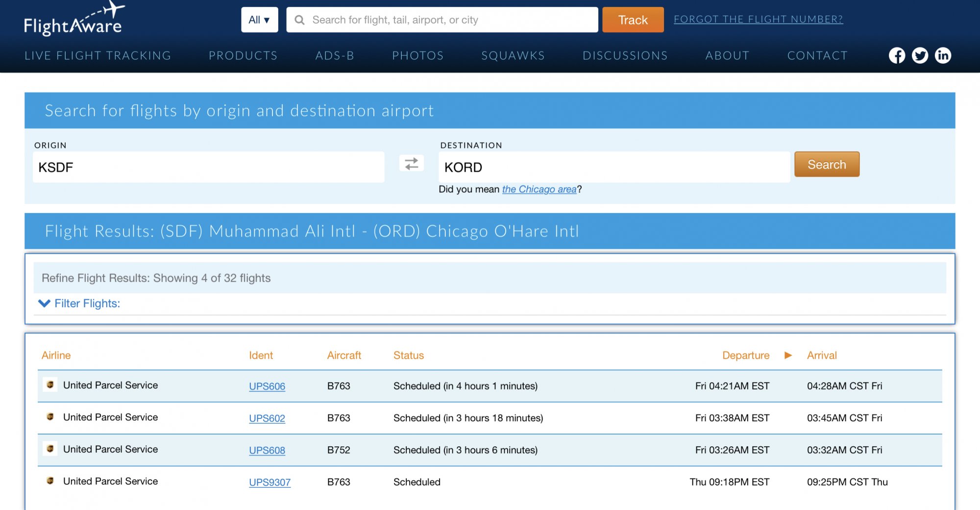The image size is (980, 510).
Task: Click the UPS logo in UPS9307 row
Action: [50, 481]
